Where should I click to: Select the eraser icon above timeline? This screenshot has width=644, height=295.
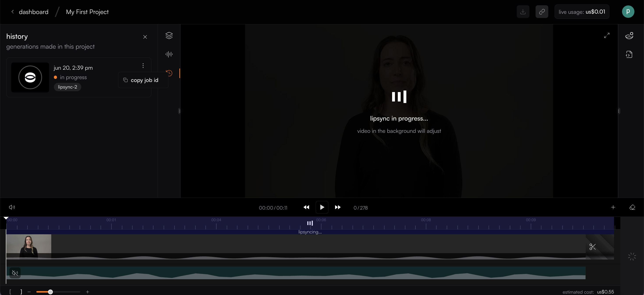(x=632, y=207)
